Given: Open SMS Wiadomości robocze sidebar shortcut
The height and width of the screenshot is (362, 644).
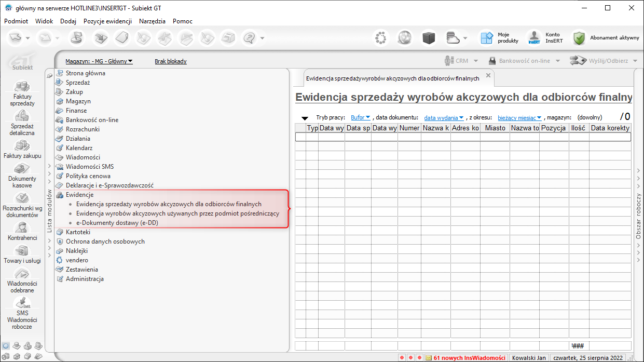Looking at the screenshot, I should click(22, 314).
